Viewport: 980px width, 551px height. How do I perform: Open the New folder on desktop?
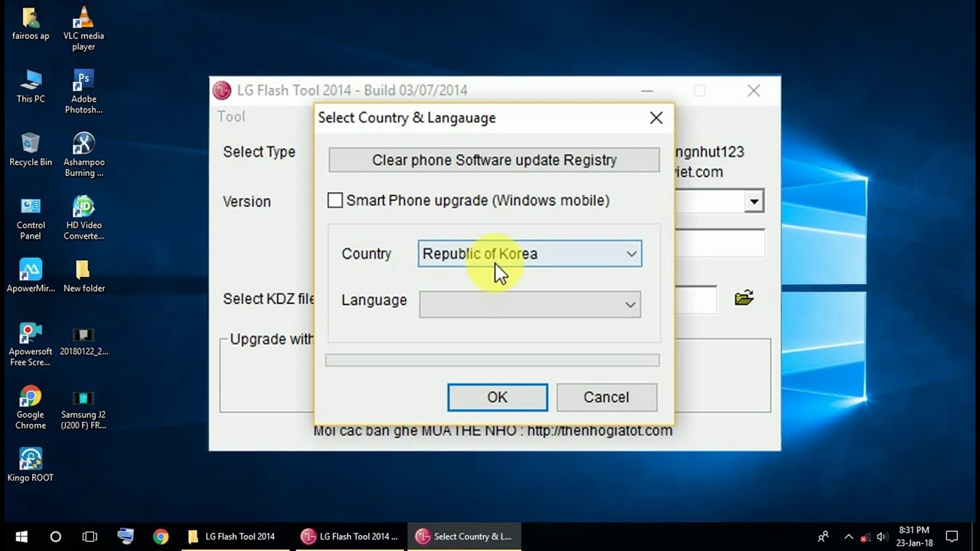point(83,276)
